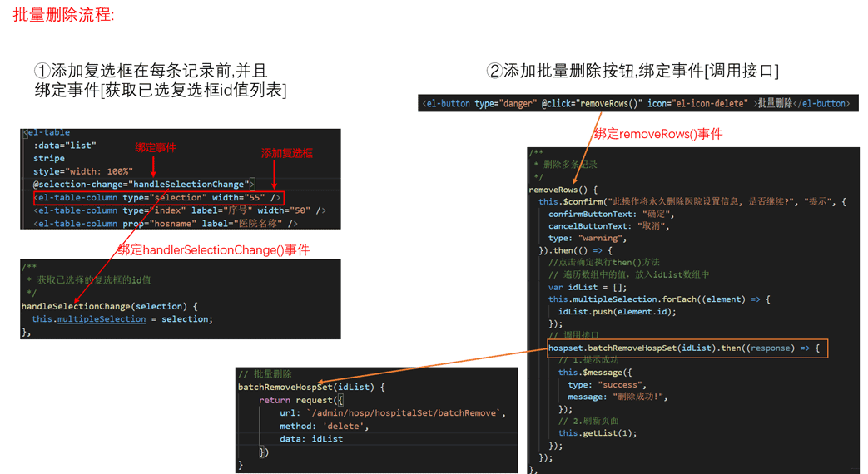Select the data: idList line
Viewport: 868px width, 474px height.
pyautogui.click(x=311, y=438)
